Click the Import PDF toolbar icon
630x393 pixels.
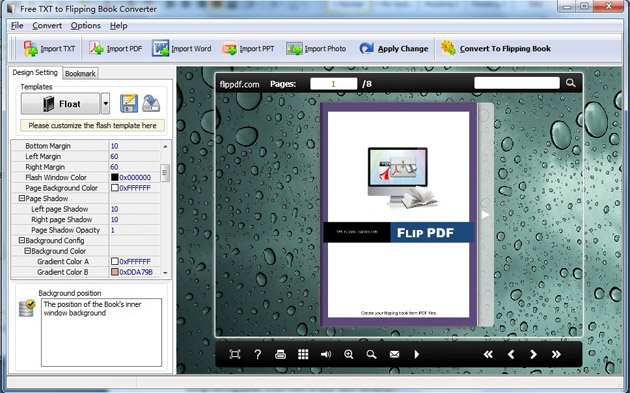[96, 49]
